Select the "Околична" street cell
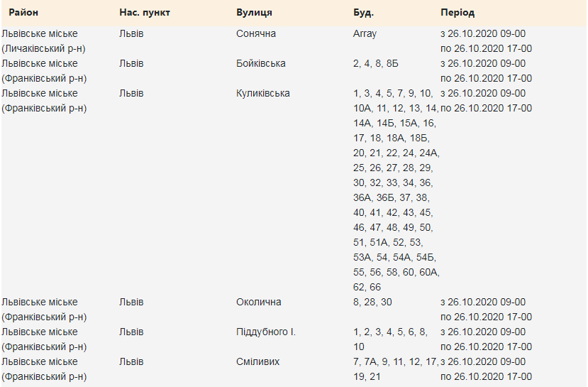This screenshot has height=387, width=588. (x=258, y=302)
